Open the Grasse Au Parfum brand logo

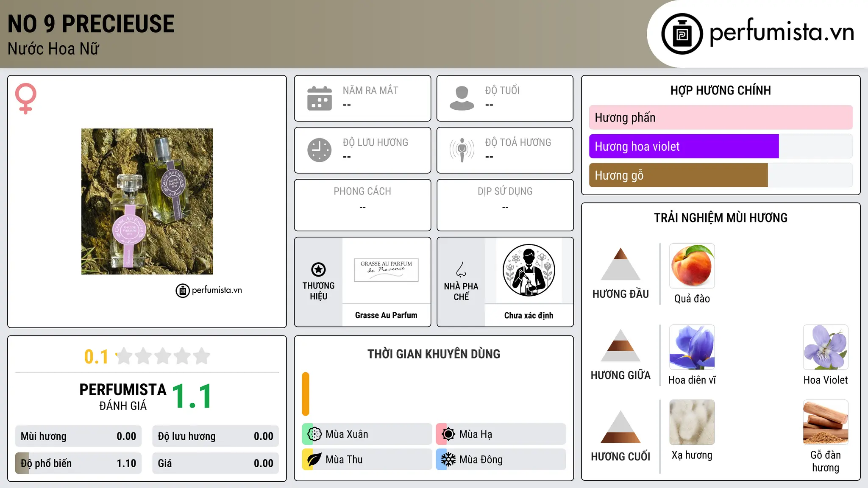click(386, 270)
